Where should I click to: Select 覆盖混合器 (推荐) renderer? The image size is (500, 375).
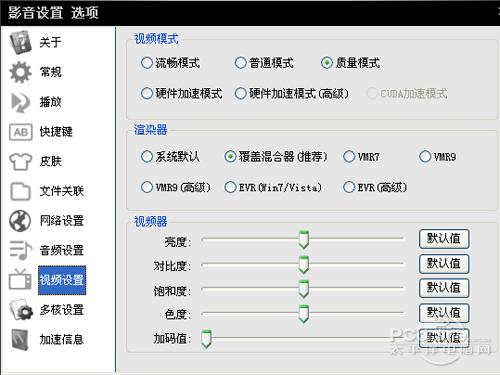coord(276,156)
